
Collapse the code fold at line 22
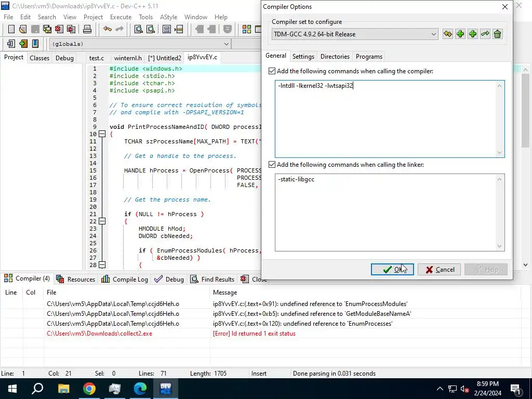pyautogui.click(x=102, y=221)
